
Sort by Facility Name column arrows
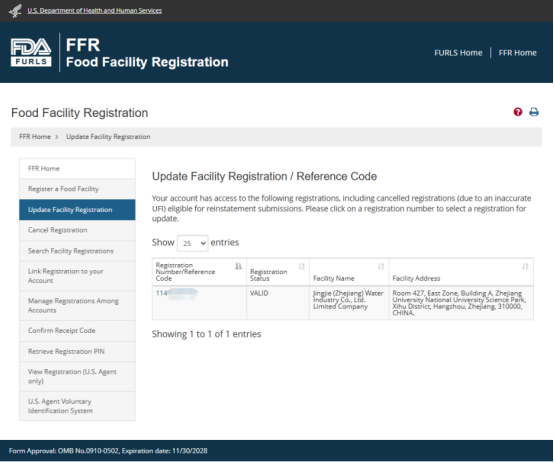click(x=381, y=266)
